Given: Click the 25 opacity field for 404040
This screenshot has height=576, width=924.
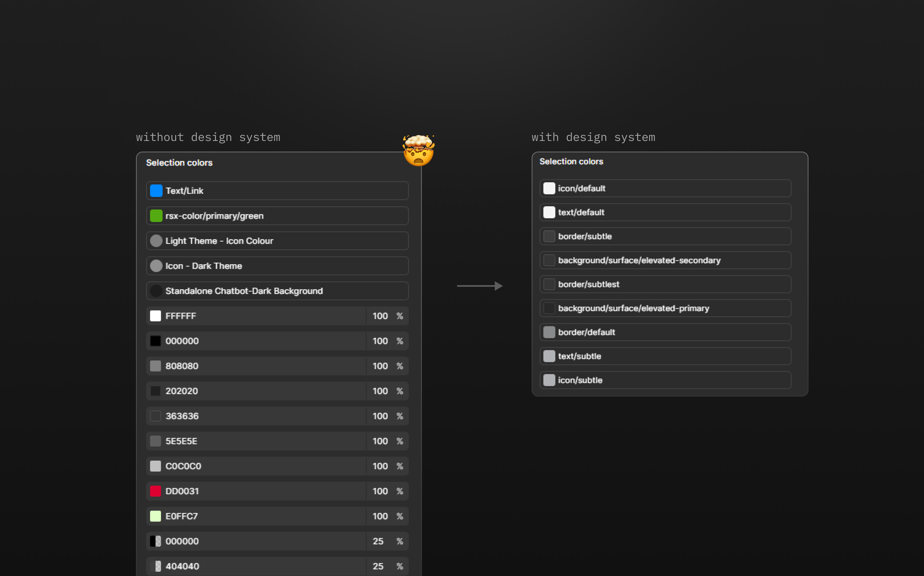Looking at the screenshot, I should coord(378,566).
